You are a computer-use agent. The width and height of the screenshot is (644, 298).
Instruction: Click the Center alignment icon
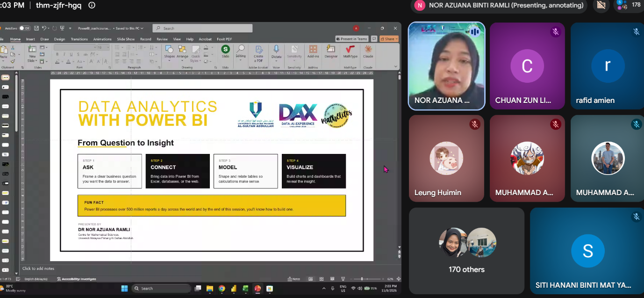(124, 61)
